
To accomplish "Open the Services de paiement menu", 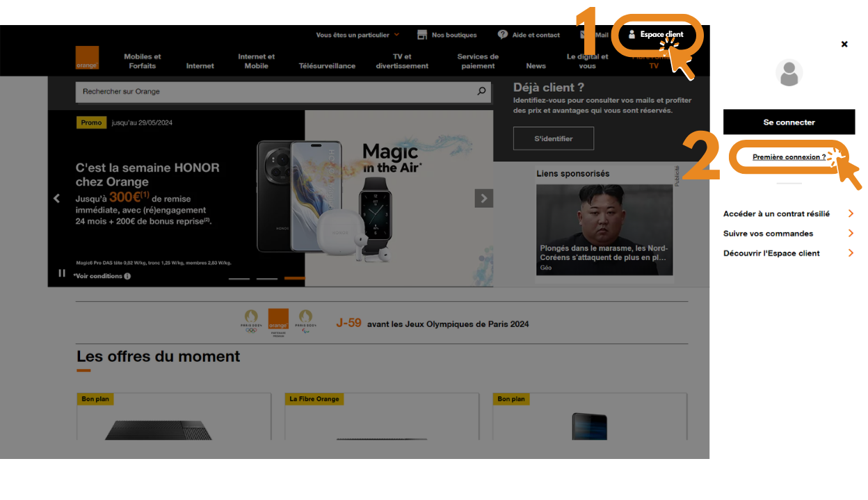I will [478, 61].
